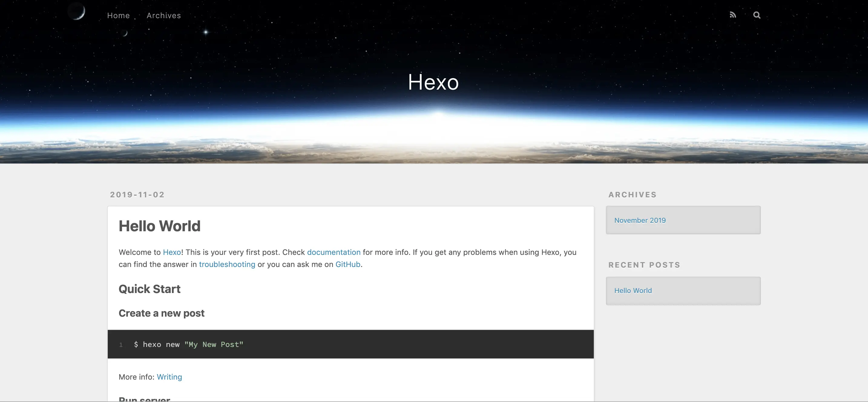
Task: Click the Quick Start heading
Action: [149, 289]
